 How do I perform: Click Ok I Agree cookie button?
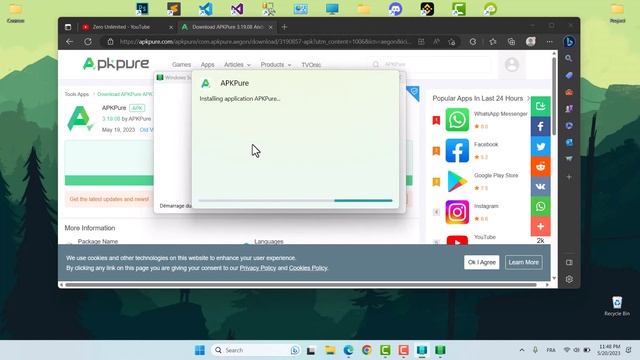point(481,262)
